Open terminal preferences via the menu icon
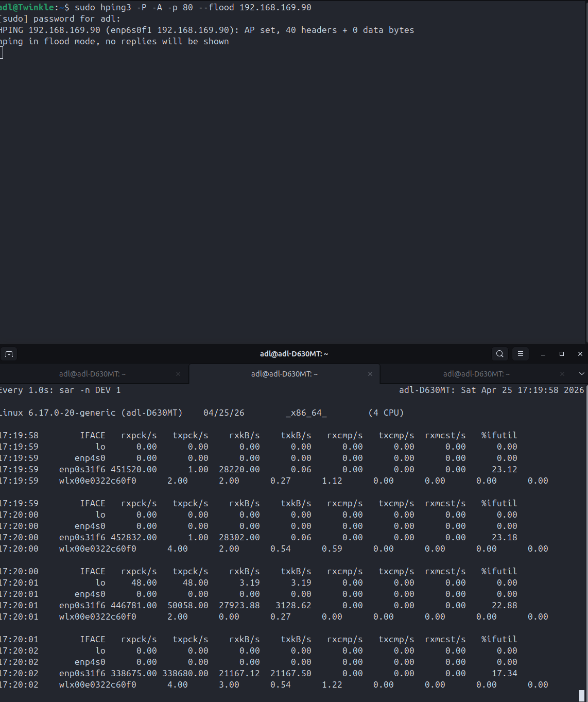This screenshot has height=702, width=588. [520, 354]
